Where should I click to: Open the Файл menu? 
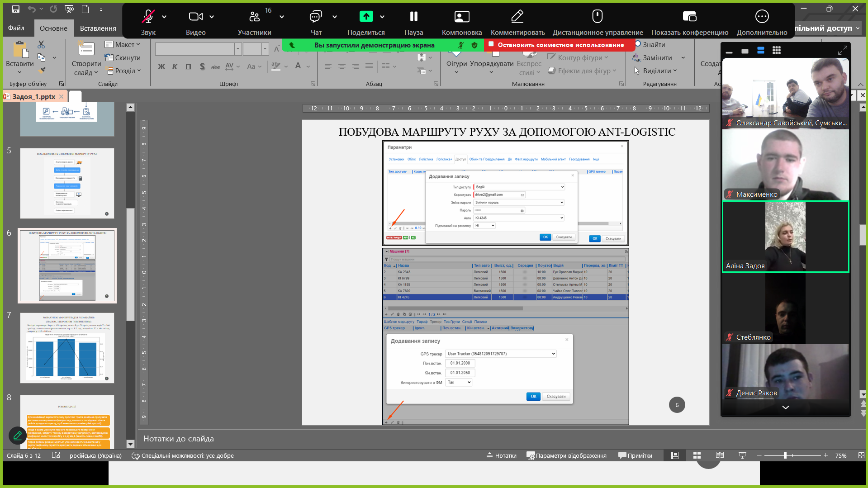pos(16,28)
